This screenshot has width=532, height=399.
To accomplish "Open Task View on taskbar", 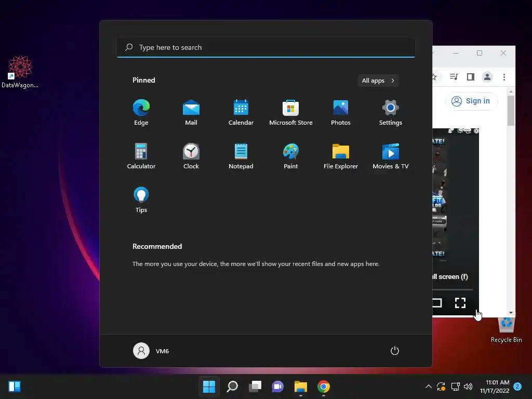I will tap(255, 387).
